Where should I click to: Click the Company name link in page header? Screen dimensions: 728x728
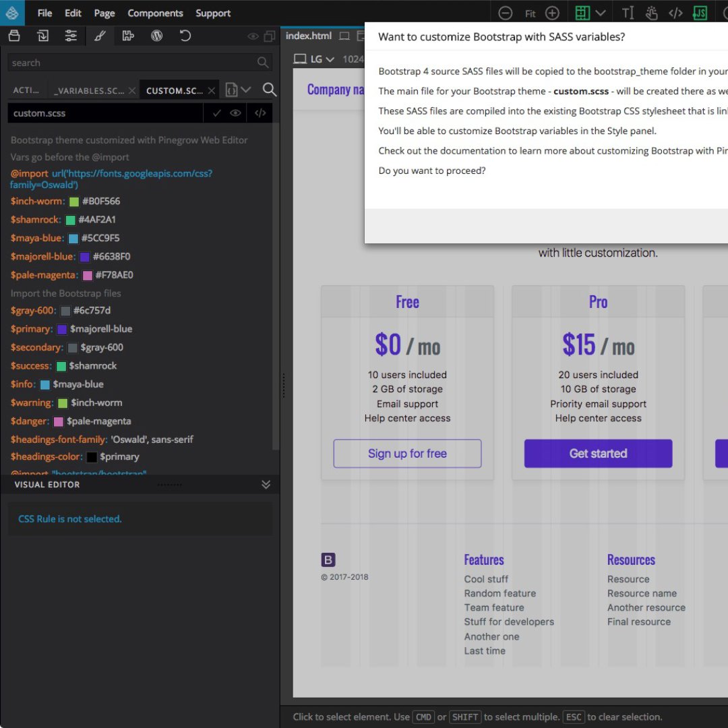tap(335, 89)
